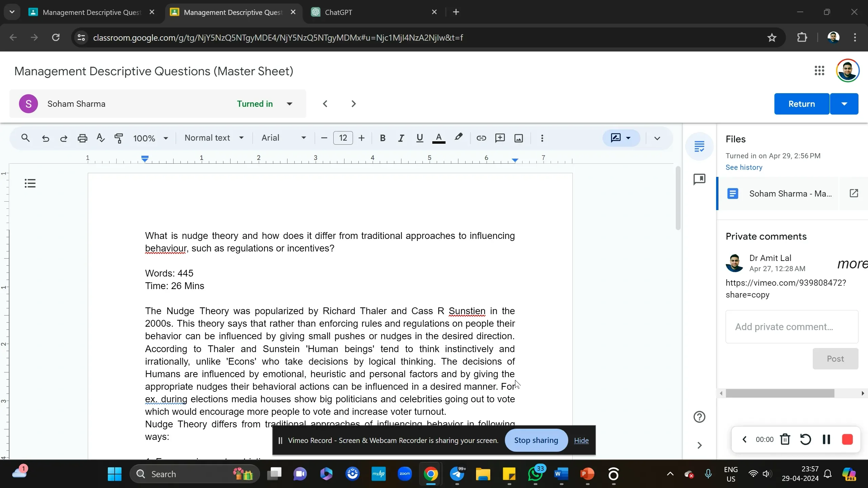Click the insert image icon
This screenshot has height=488, width=868.
pos(518,138)
